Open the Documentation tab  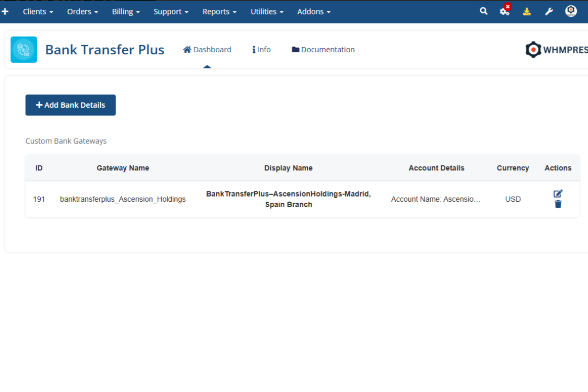(323, 50)
